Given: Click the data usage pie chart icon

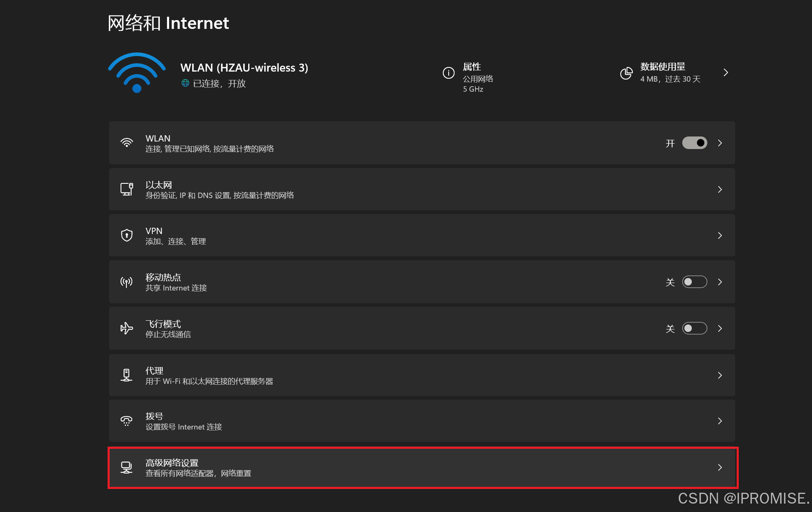Looking at the screenshot, I should (x=626, y=73).
